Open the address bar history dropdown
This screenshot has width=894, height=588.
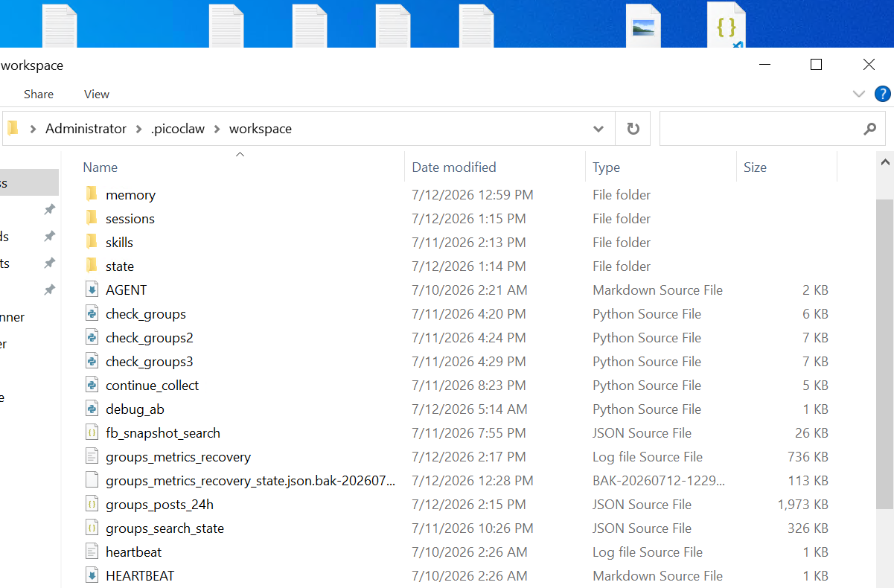[598, 129]
